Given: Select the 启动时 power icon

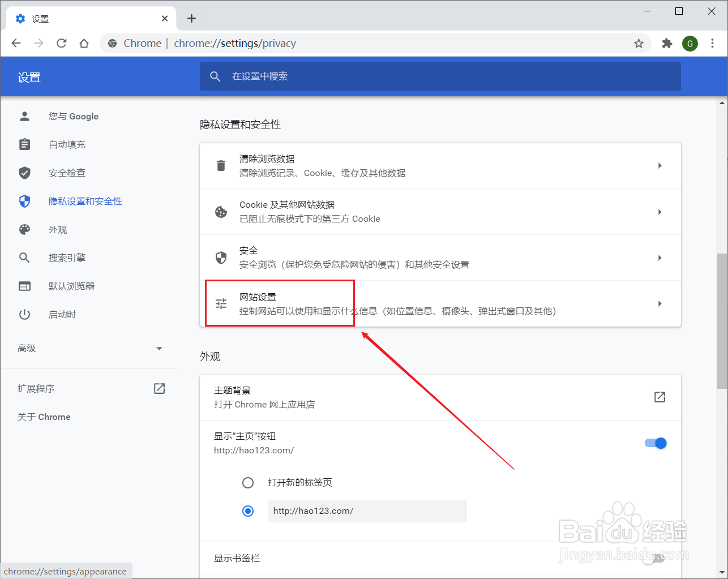Looking at the screenshot, I should pos(24,314).
